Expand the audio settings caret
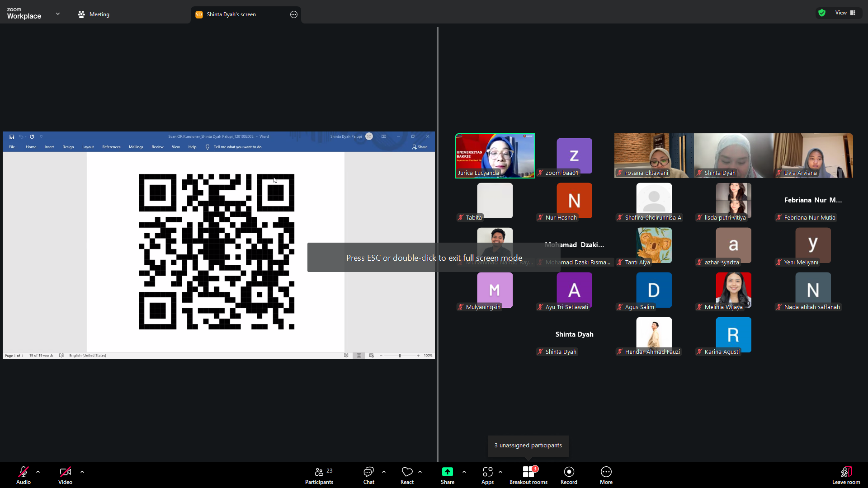Image resolution: width=868 pixels, height=488 pixels. tap(38, 472)
